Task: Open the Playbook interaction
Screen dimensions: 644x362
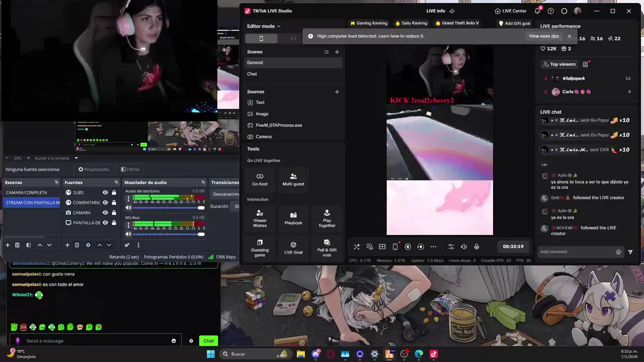Action: pos(293,219)
